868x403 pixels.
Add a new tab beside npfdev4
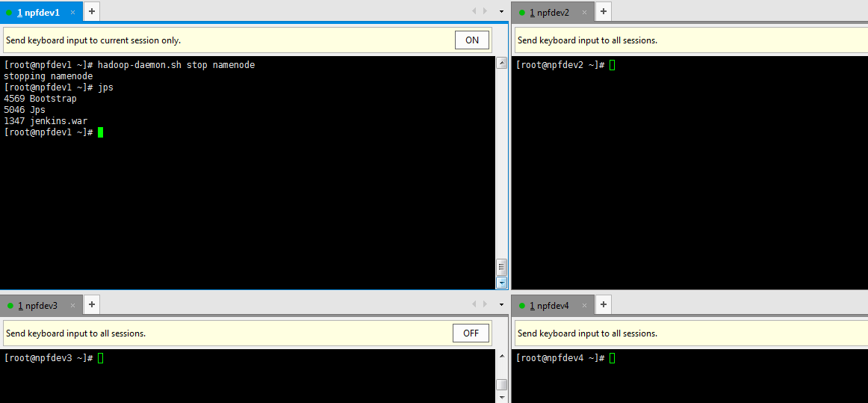604,304
